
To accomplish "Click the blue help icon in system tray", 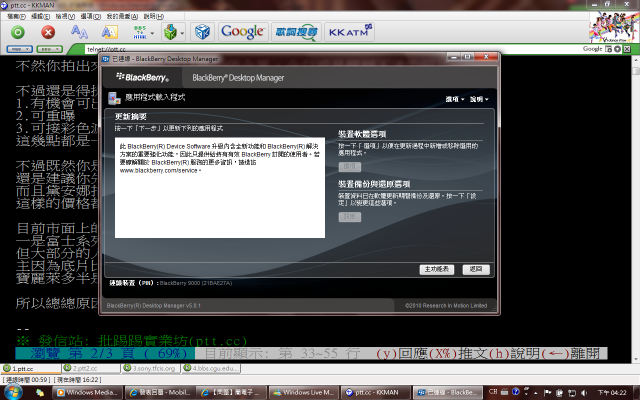I will pos(516,391).
